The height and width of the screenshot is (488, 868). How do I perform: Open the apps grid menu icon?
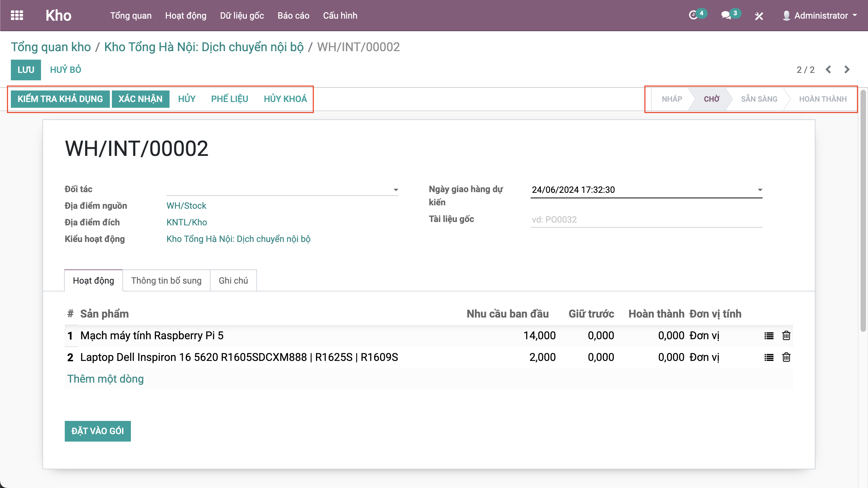(x=17, y=16)
